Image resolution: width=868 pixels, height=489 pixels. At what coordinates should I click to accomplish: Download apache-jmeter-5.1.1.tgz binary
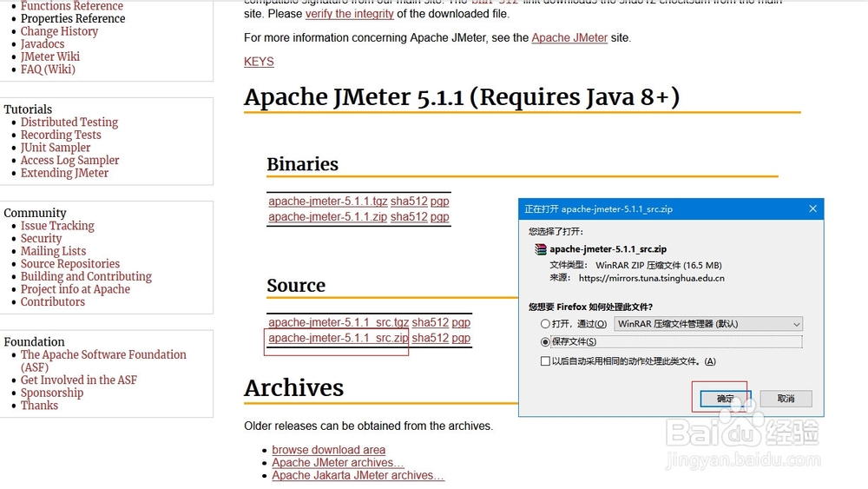coord(328,201)
